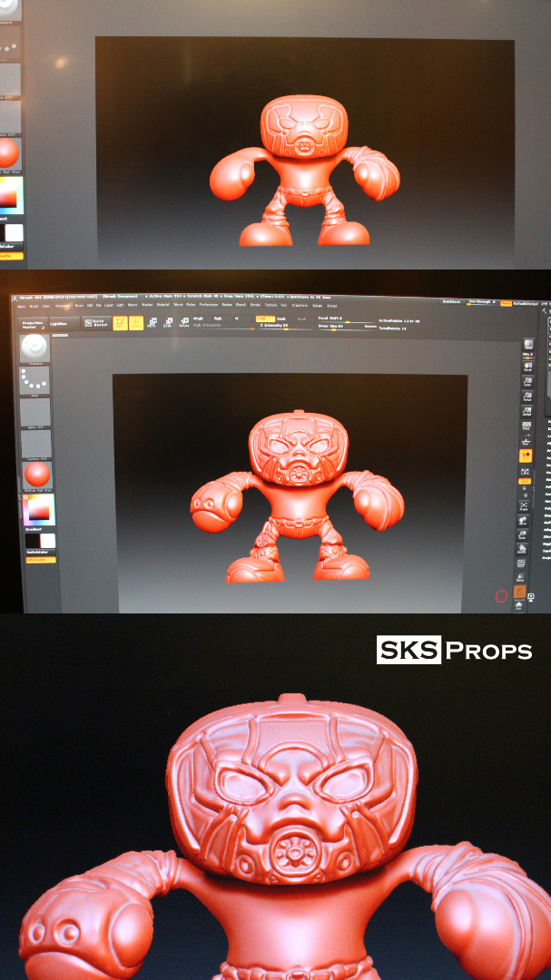Adjust the See-through slider
551x980 pixels.
coord(482,302)
